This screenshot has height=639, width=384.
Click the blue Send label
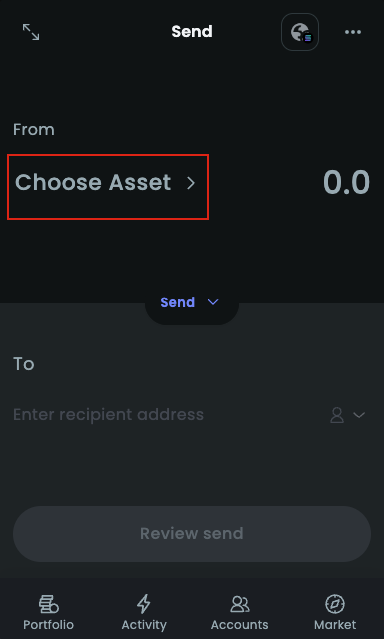tap(178, 302)
